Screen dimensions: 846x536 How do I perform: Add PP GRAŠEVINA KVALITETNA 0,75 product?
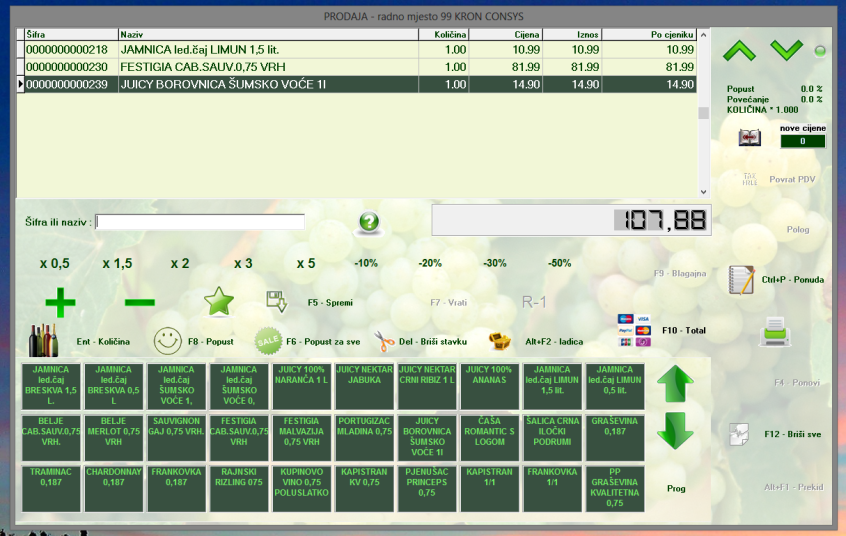pos(615,488)
